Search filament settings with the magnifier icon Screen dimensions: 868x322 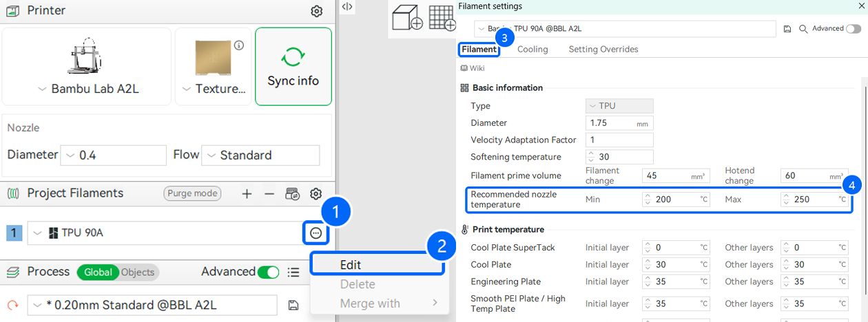tap(803, 29)
